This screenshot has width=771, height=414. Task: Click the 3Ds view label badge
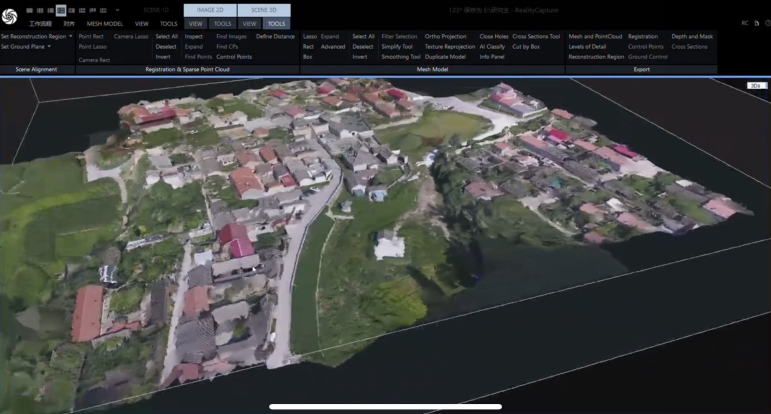[x=757, y=86]
